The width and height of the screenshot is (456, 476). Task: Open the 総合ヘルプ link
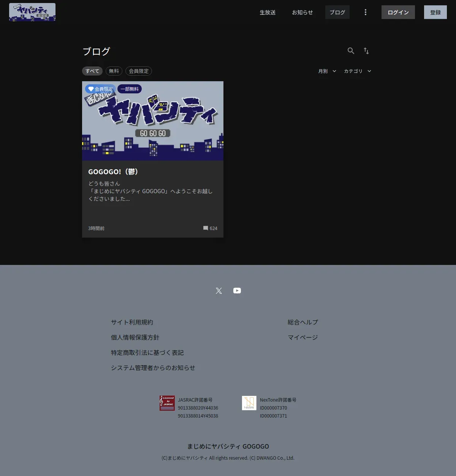click(303, 322)
